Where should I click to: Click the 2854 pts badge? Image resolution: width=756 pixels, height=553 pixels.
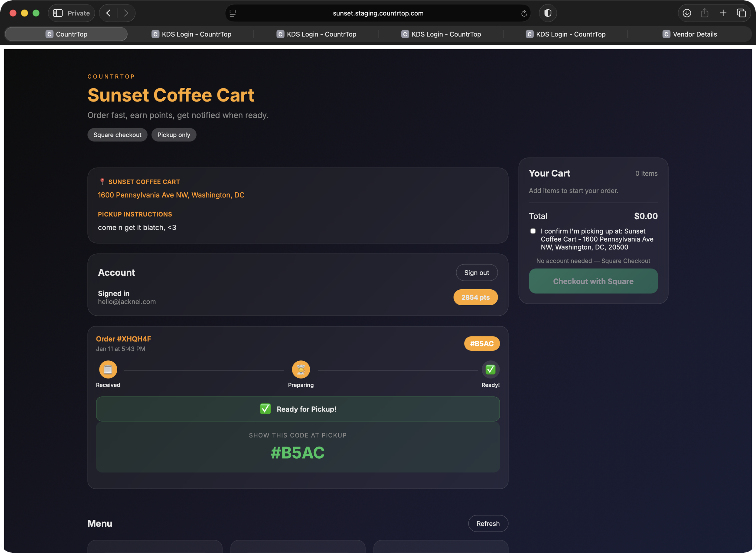[475, 297]
